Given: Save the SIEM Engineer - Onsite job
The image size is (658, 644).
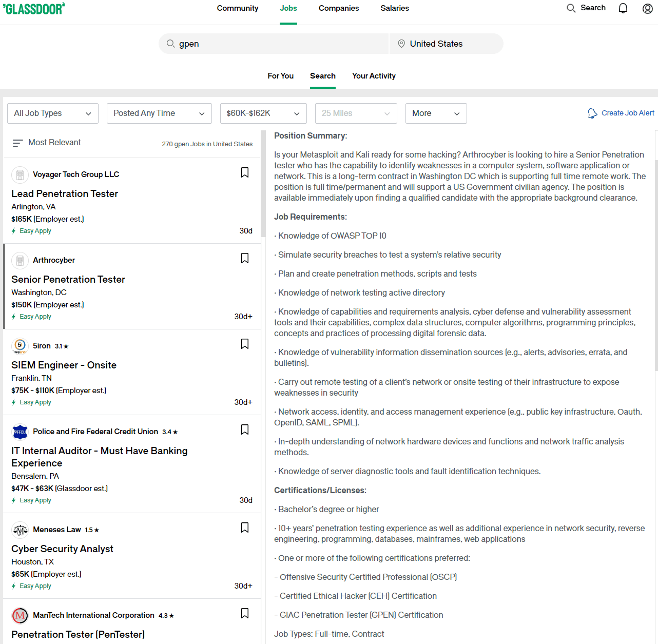Looking at the screenshot, I should click(245, 344).
